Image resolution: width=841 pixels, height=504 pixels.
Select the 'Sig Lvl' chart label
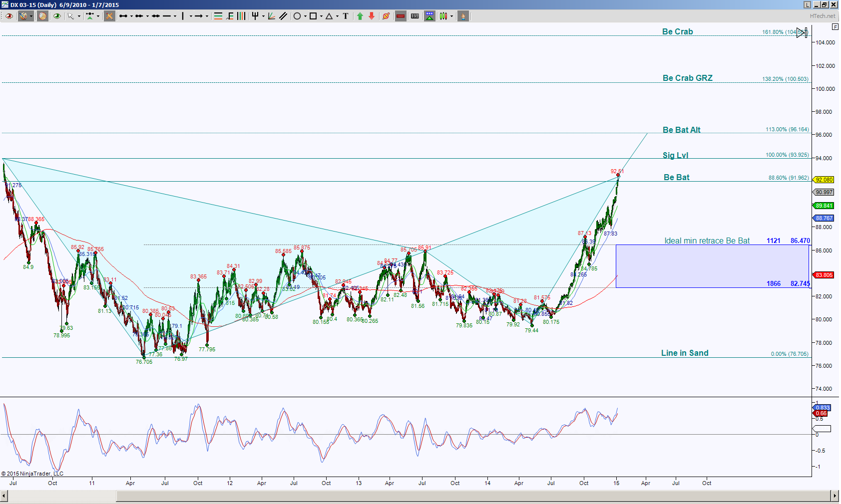point(675,155)
